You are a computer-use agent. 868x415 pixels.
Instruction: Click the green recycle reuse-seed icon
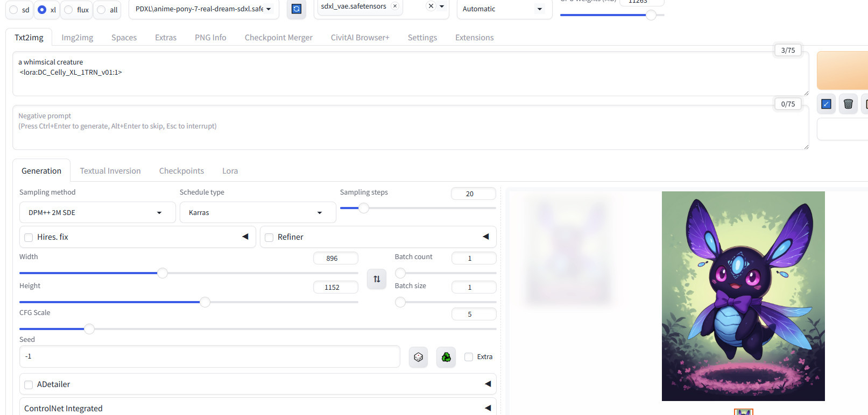(x=446, y=357)
